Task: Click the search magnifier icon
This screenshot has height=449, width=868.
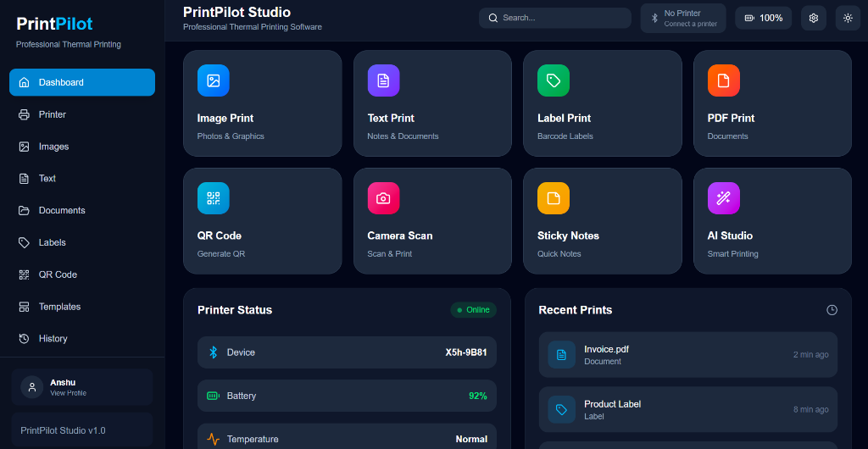Action: point(493,19)
